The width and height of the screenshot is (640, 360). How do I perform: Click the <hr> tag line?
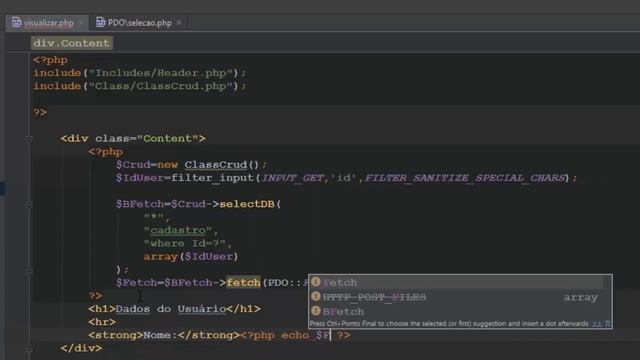point(102,322)
